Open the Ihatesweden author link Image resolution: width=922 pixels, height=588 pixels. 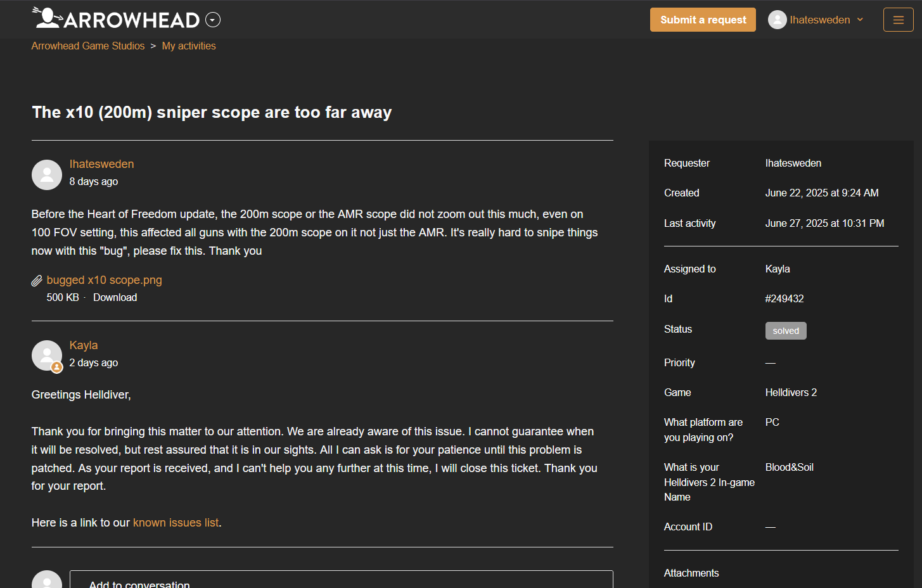(x=101, y=164)
